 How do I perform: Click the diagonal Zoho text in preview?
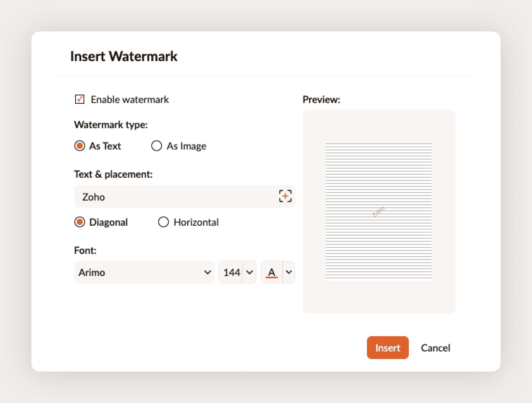379,211
